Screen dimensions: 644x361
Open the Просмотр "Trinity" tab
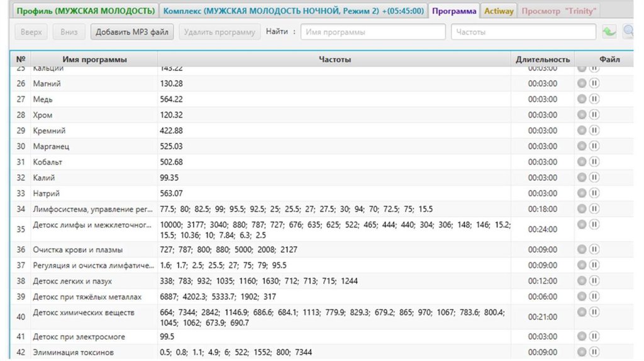coord(558,11)
